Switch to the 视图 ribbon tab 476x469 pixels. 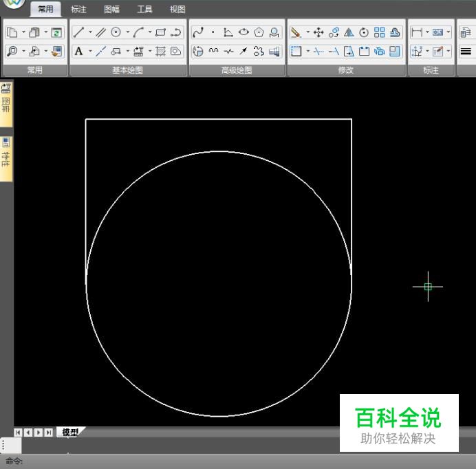[177, 10]
